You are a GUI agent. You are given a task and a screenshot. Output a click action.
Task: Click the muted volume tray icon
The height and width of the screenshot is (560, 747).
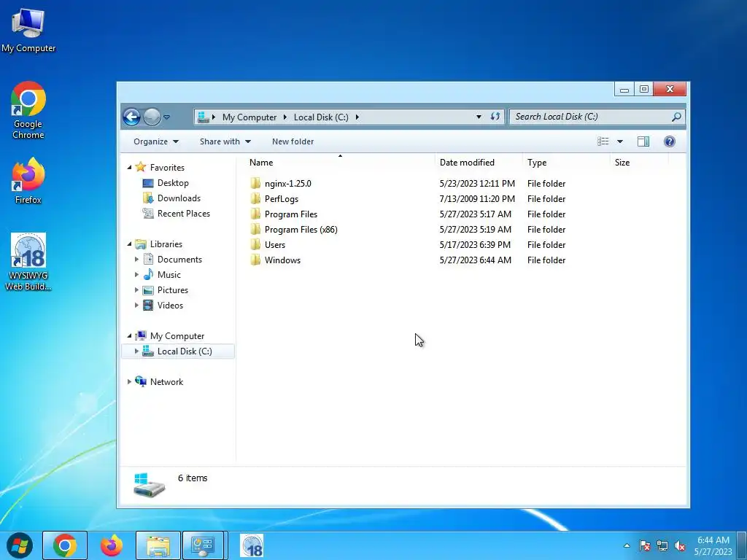(x=680, y=545)
